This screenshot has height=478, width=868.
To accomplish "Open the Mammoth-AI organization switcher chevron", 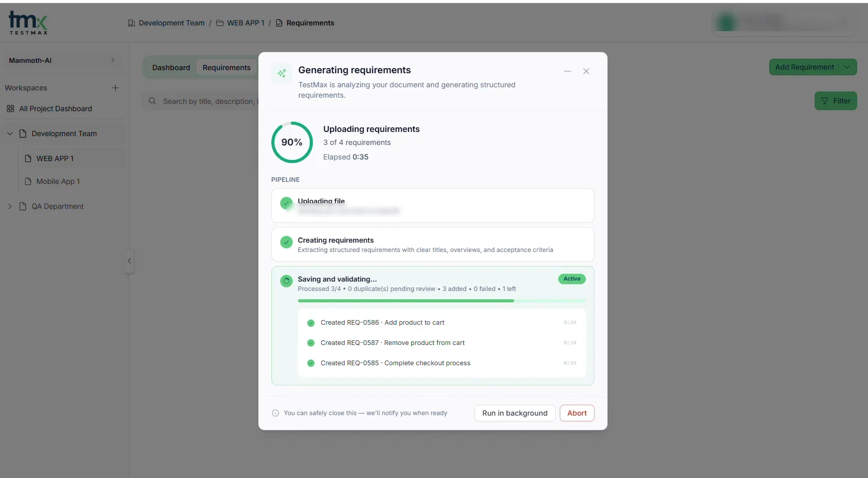I will tap(113, 60).
